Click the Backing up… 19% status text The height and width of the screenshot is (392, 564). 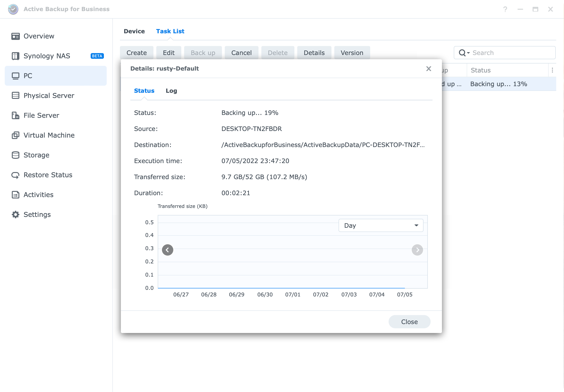pos(250,113)
